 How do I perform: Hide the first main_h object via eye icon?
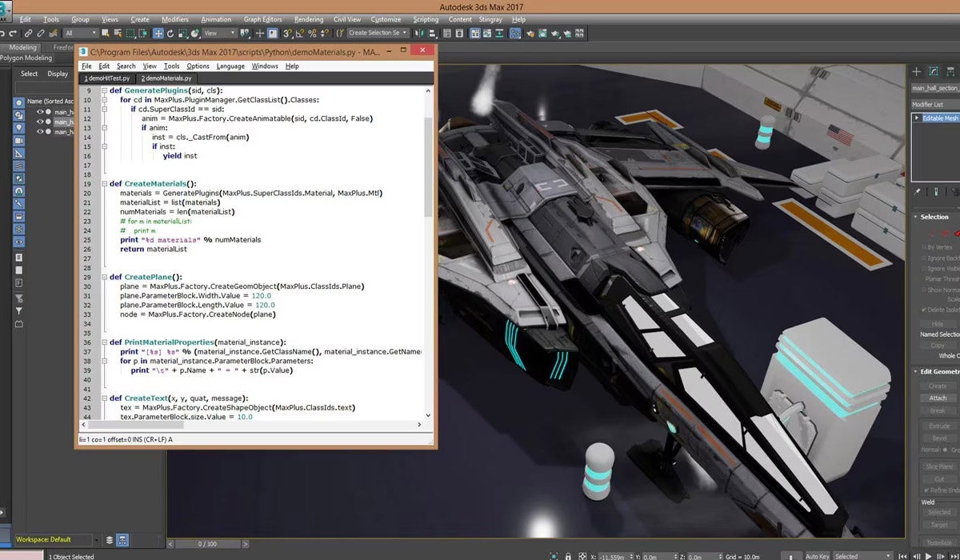pos(39,112)
